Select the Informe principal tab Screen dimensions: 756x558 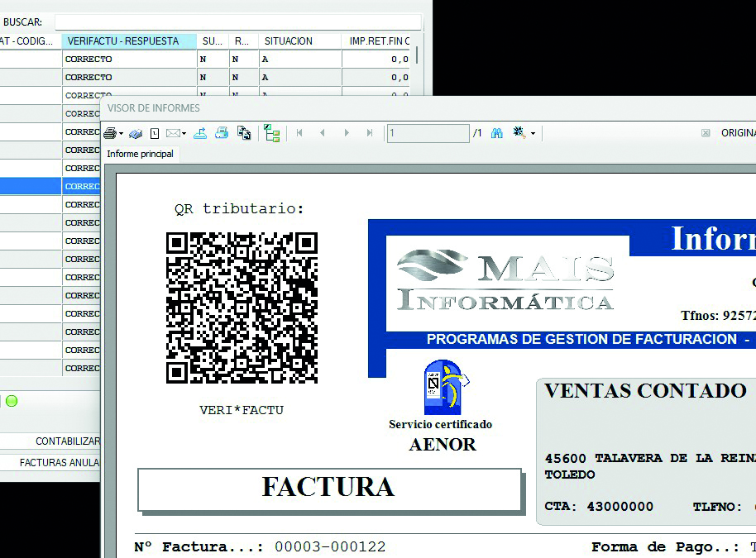(x=140, y=154)
